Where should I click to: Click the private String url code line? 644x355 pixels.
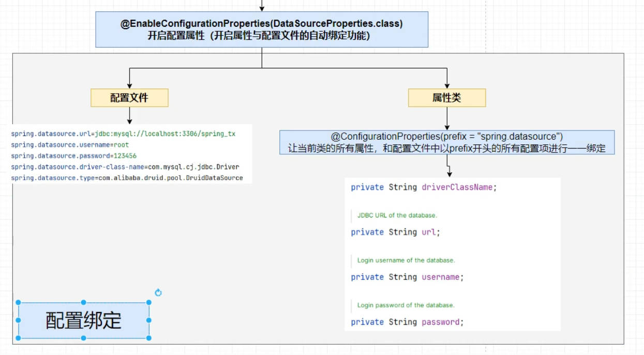coord(395,232)
